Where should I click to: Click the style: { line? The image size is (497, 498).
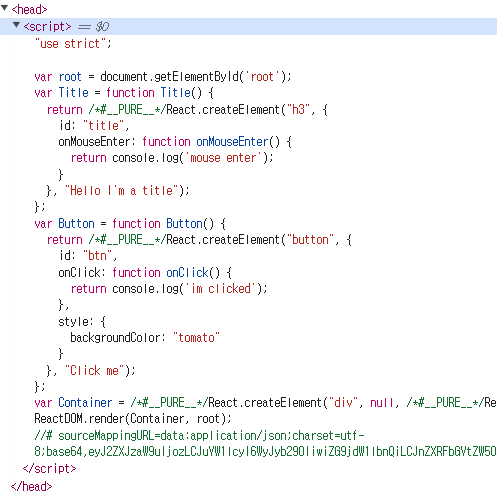[x=82, y=322]
